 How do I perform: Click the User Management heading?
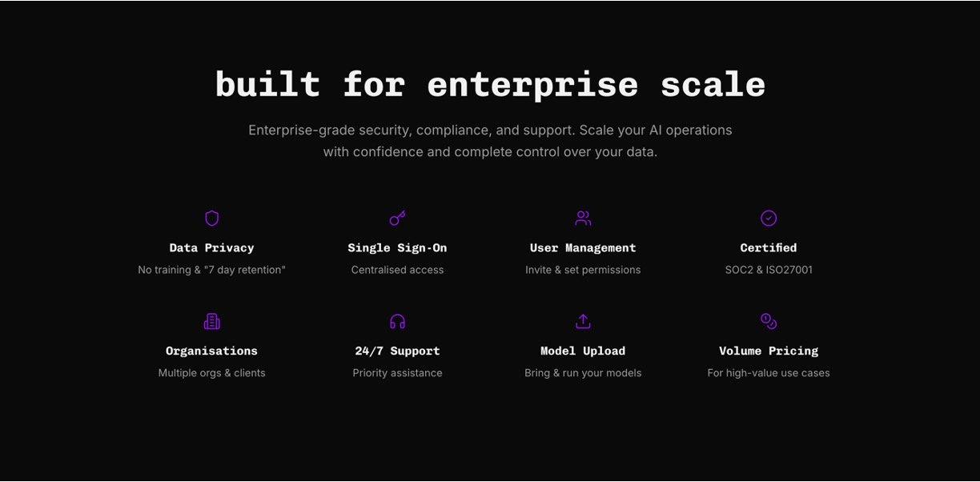583,248
